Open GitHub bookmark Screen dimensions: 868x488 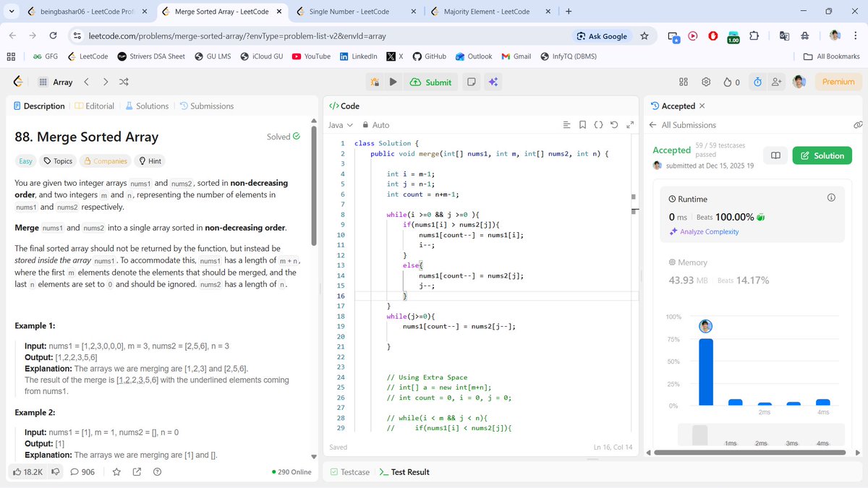point(429,56)
